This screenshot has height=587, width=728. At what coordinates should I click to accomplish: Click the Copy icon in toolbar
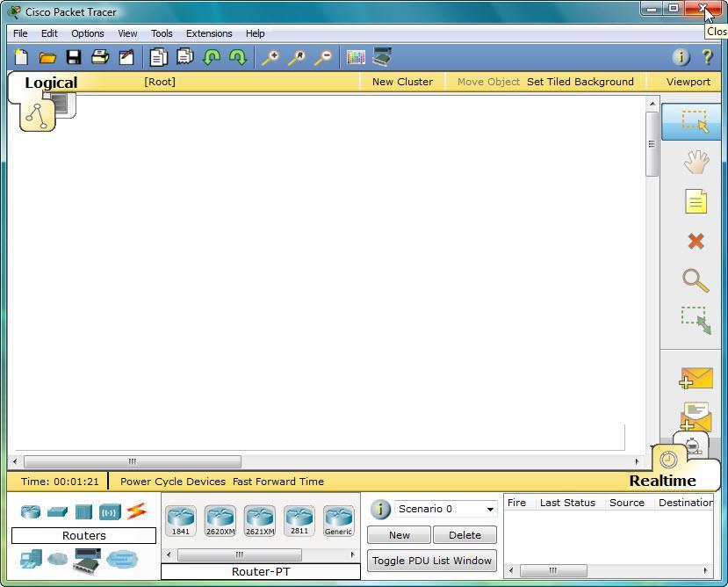pyautogui.click(x=158, y=58)
